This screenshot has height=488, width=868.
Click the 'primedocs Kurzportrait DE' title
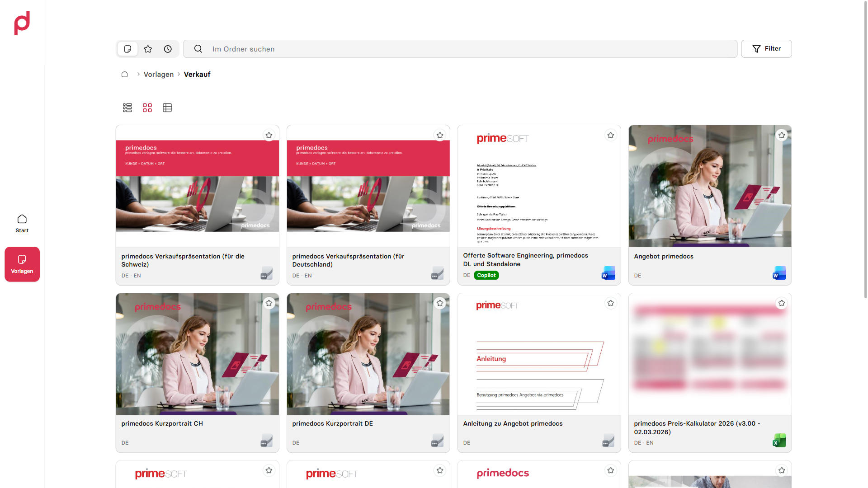[332, 423]
